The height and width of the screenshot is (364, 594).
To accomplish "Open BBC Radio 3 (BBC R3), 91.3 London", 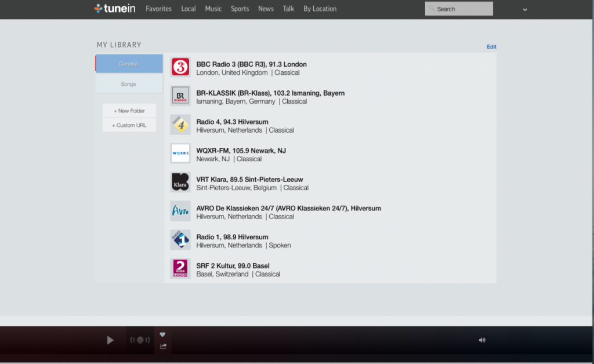I will pyautogui.click(x=251, y=64).
